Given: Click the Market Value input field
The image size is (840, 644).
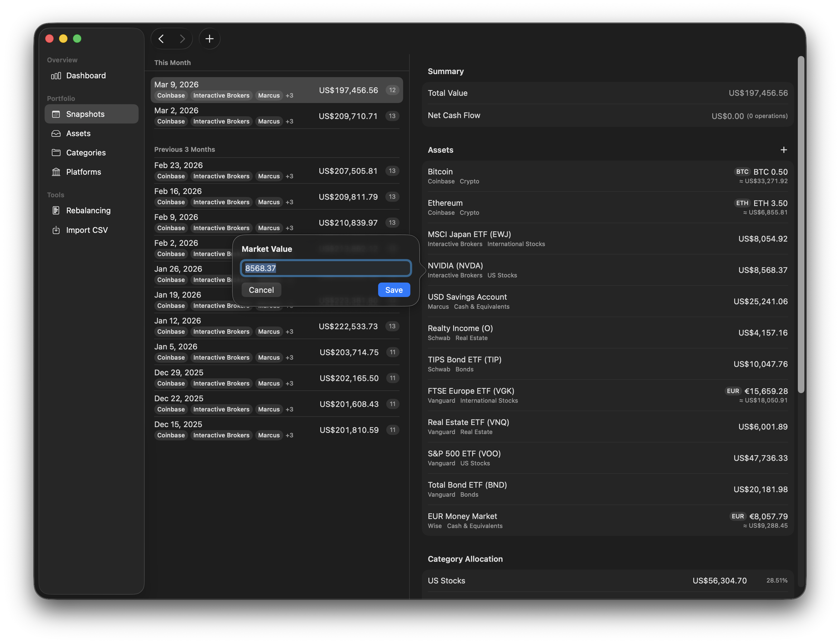Looking at the screenshot, I should [325, 268].
